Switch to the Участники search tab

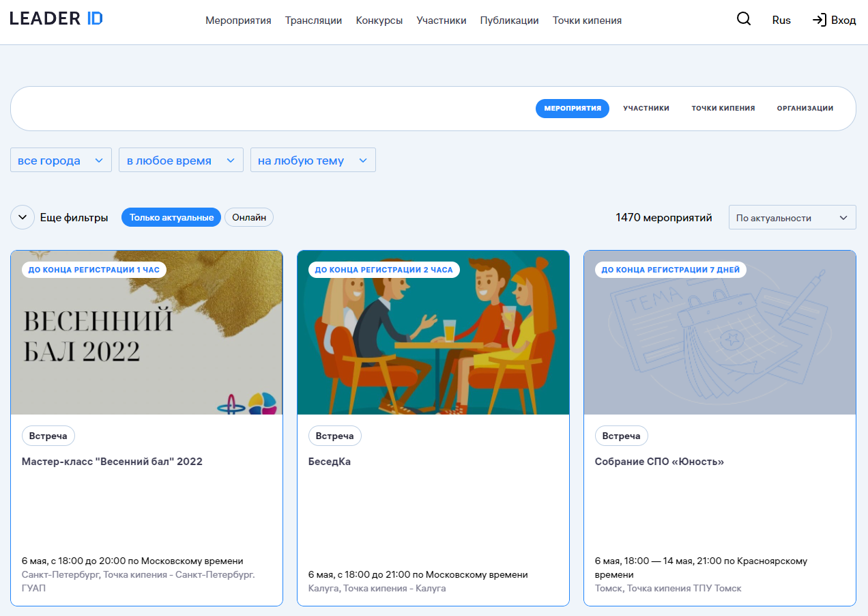(x=646, y=109)
